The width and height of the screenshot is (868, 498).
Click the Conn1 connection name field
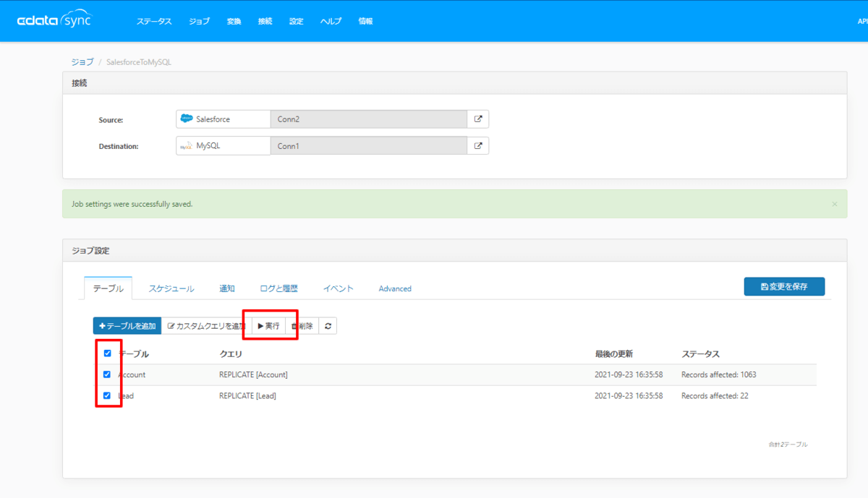pyautogui.click(x=369, y=145)
